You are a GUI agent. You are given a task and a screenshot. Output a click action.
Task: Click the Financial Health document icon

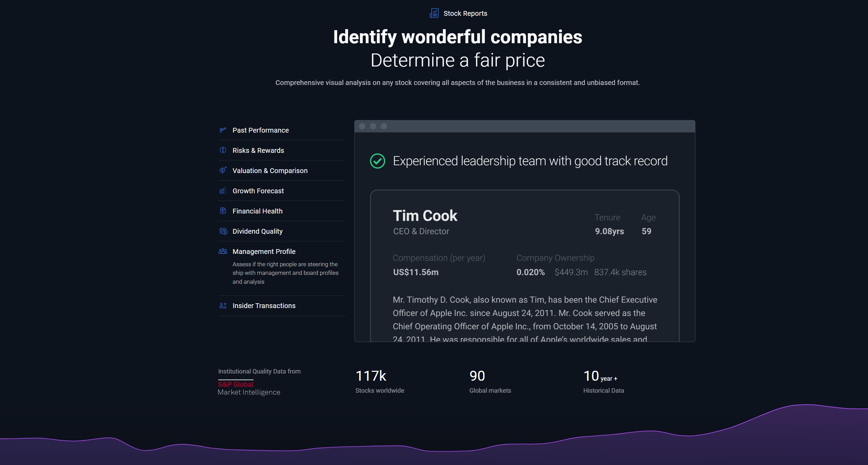[x=223, y=211]
